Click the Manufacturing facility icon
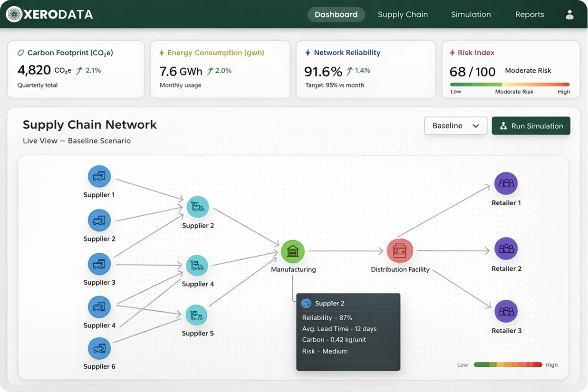Image resolution: width=588 pixels, height=392 pixels. pos(292,251)
